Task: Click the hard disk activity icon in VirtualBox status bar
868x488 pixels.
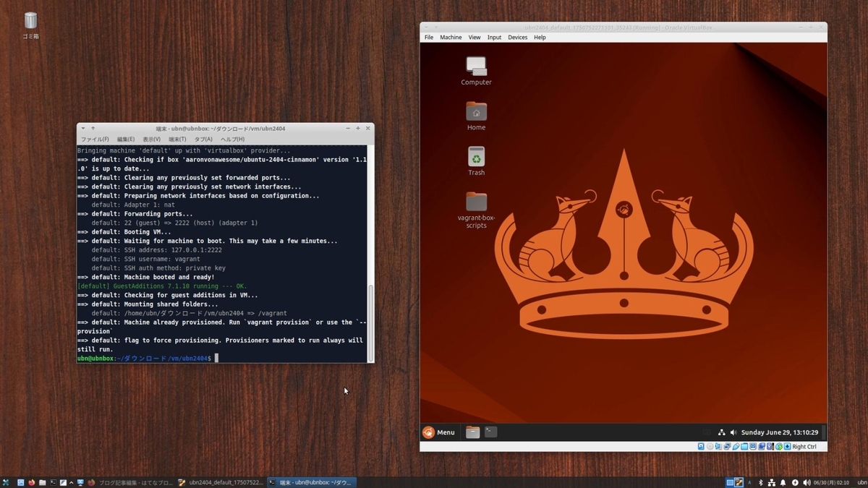Action: pos(701,447)
